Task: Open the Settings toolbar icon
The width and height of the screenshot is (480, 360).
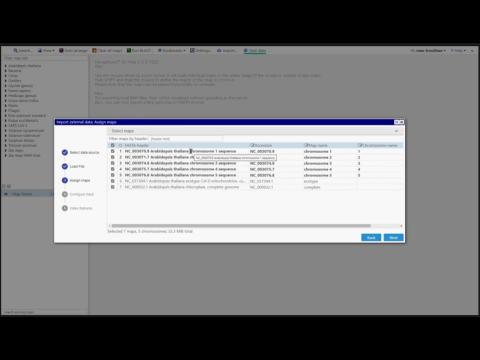Action: pyautogui.click(x=192, y=50)
